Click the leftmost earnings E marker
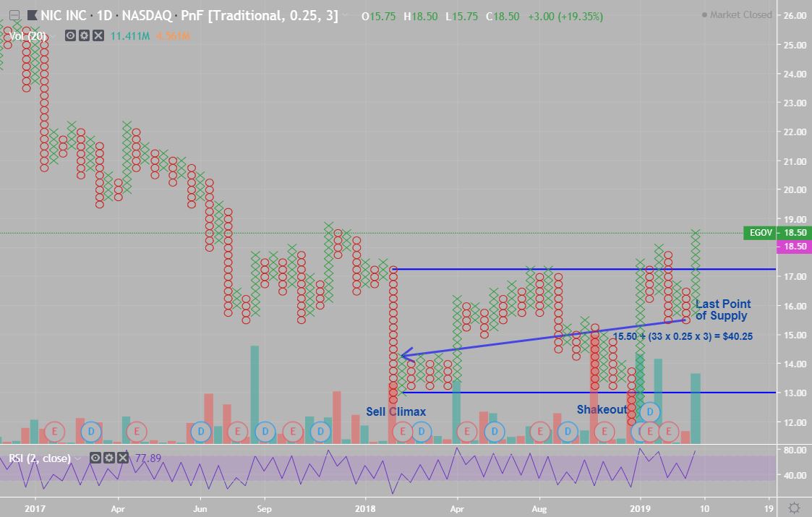 54,432
